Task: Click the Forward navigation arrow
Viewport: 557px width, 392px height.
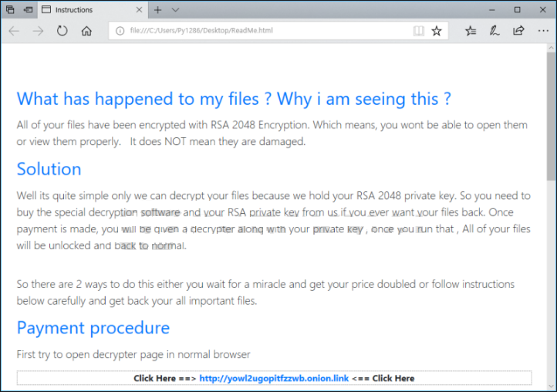Action: click(x=38, y=31)
